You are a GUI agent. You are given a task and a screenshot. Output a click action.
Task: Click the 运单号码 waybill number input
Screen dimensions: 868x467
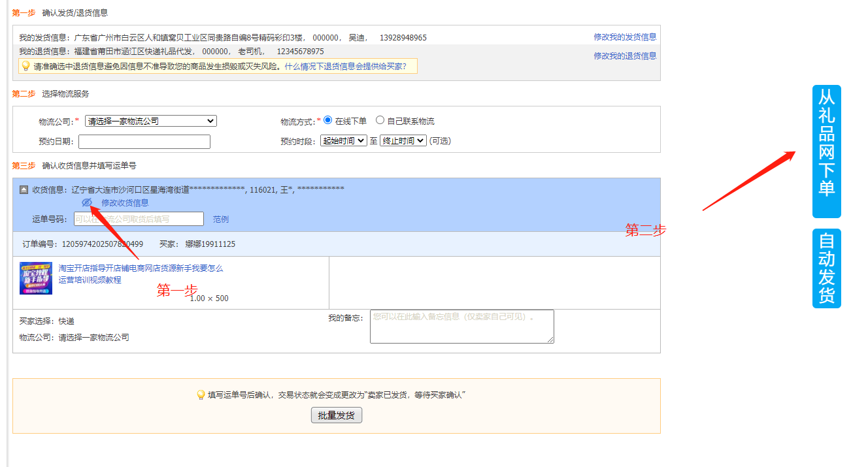pyautogui.click(x=137, y=218)
